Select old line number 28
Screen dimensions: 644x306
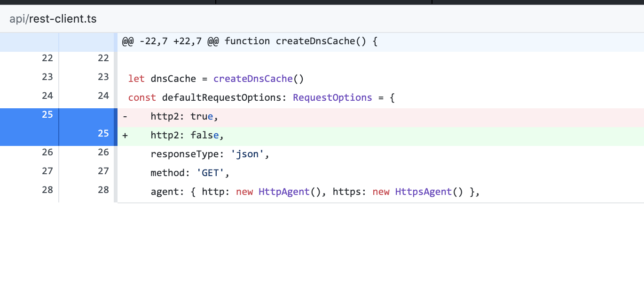click(47, 190)
